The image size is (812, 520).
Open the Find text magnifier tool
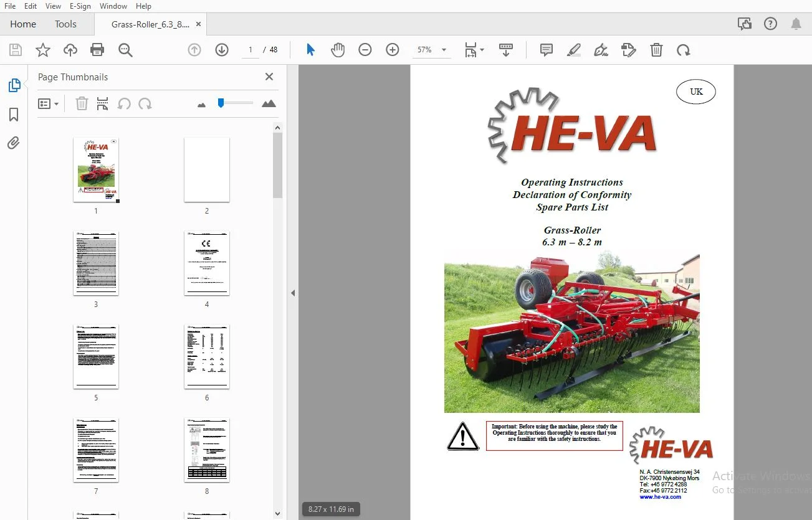tap(125, 50)
